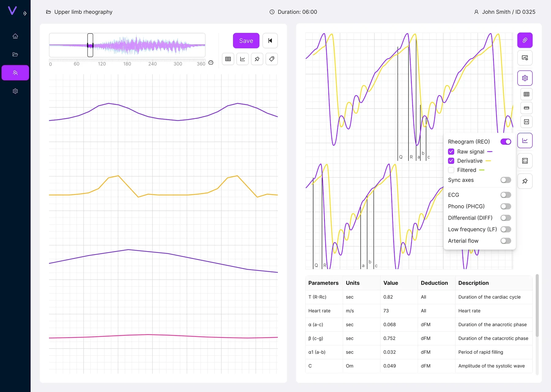The image size is (551, 392).
Task: Select the ruler measurement tool
Action: [x=527, y=108]
